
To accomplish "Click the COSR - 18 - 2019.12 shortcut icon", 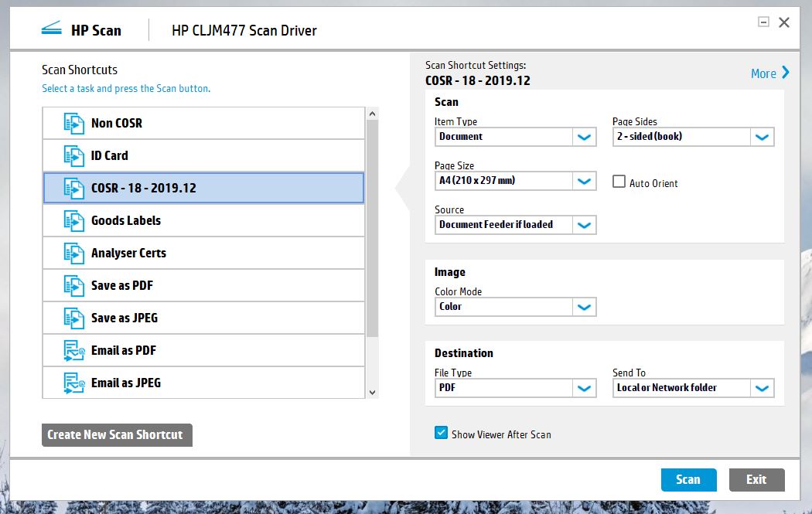I will point(74,189).
